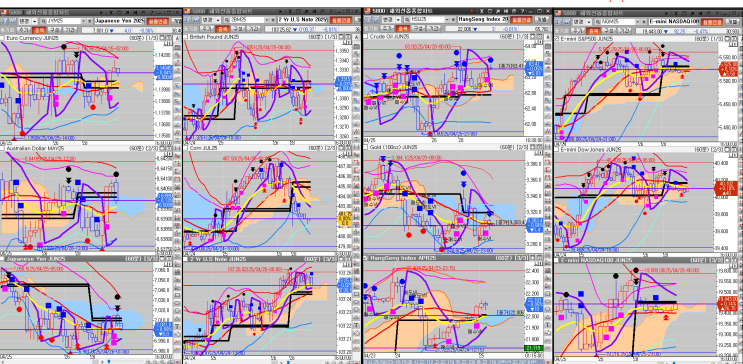Expand JYM25 symbol dropdown arrow
Screen dimensions: 743x364
83,21
